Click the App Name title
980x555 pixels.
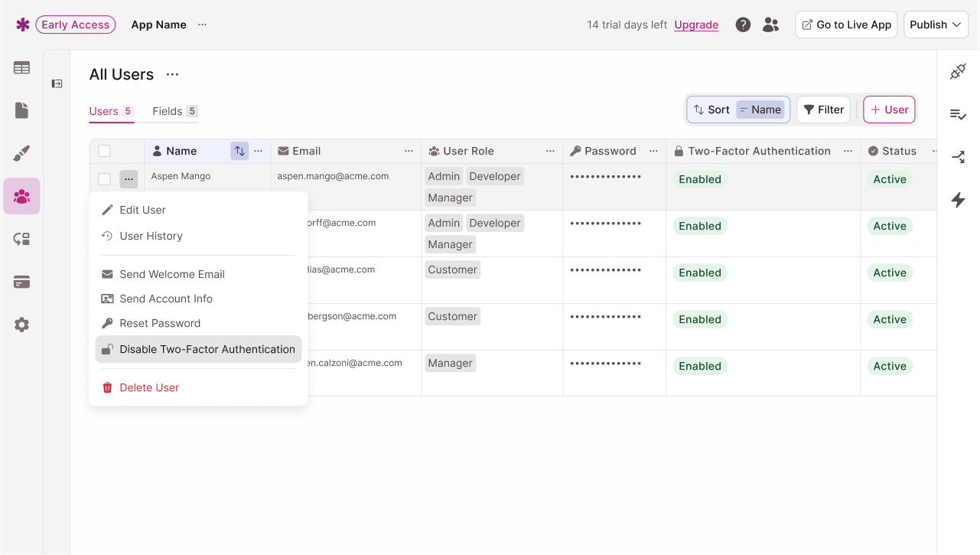(x=158, y=24)
